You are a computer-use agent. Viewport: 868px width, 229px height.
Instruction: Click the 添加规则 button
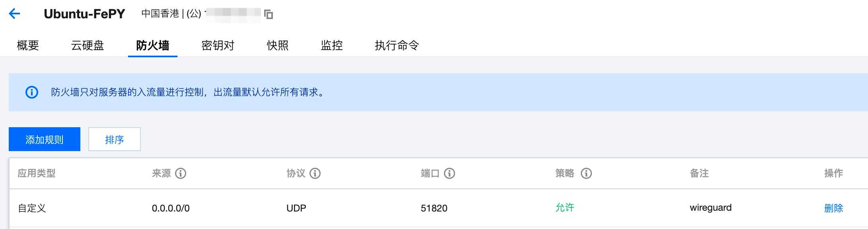point(45,139)
